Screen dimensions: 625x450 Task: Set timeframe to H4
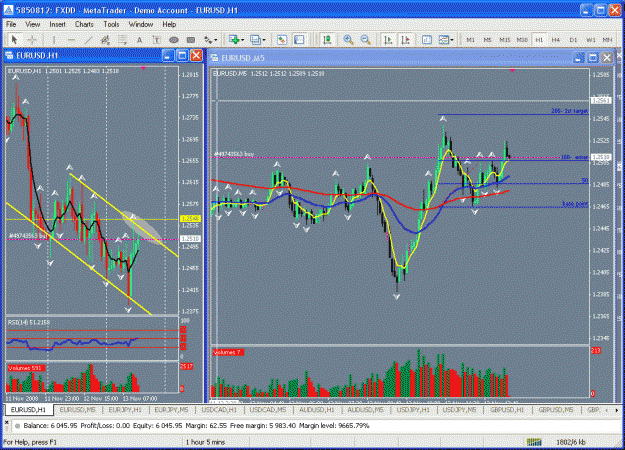pos(556,40)
